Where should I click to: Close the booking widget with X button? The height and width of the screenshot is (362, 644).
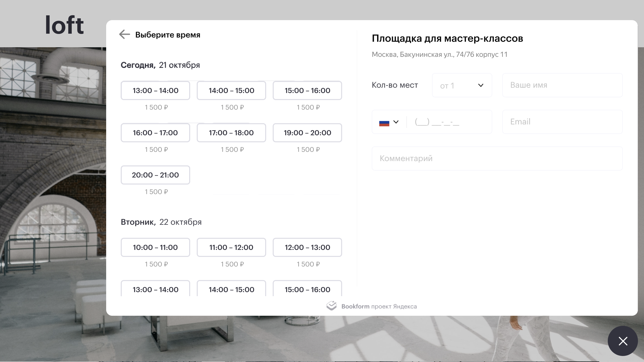point(623,341)
